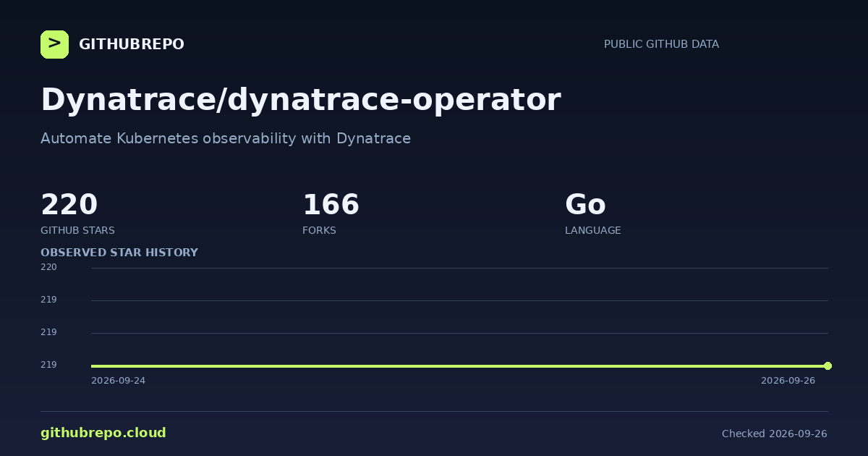The width and height of the screenshot is (868, 456).
Task: Click the GITHUBREPO brand name text
Action: (x=132, y=44)
